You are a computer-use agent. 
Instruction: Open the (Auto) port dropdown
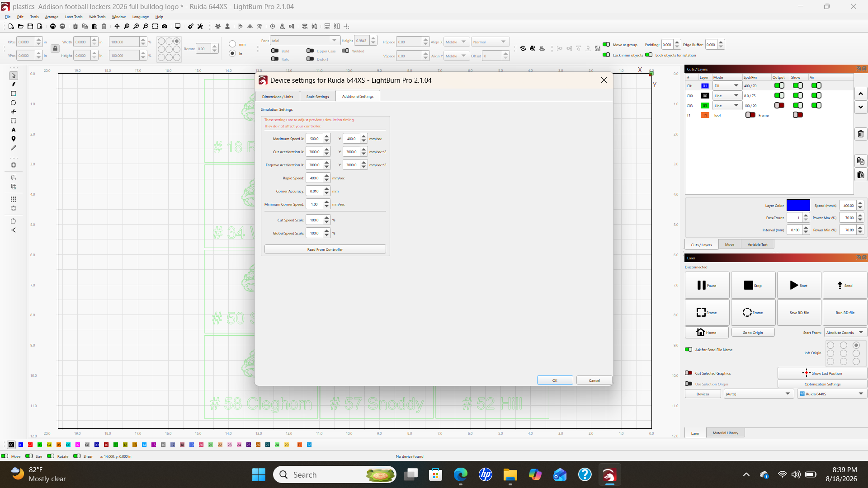[758, 394]
